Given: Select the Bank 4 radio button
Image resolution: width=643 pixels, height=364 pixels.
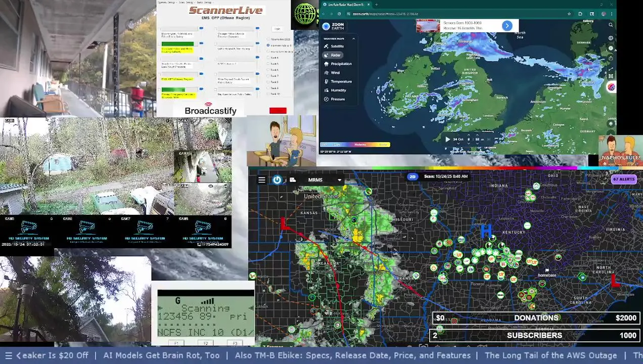Looking at the screenshot, I should point(268,58).
